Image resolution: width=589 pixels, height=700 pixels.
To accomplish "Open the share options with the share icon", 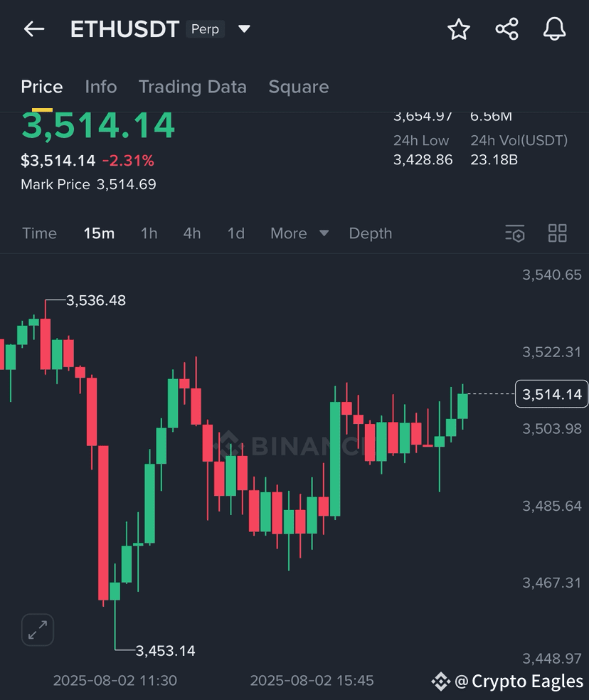I will [506, 29].
